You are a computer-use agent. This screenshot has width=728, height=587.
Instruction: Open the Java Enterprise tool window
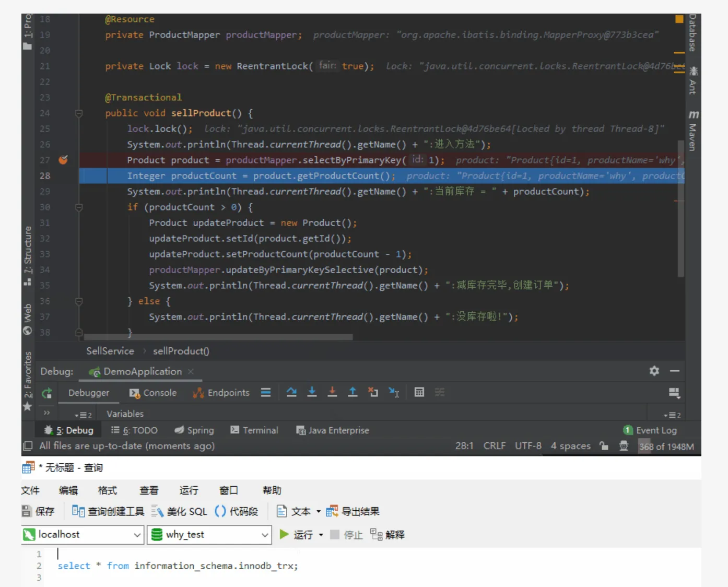coord(333,430)
